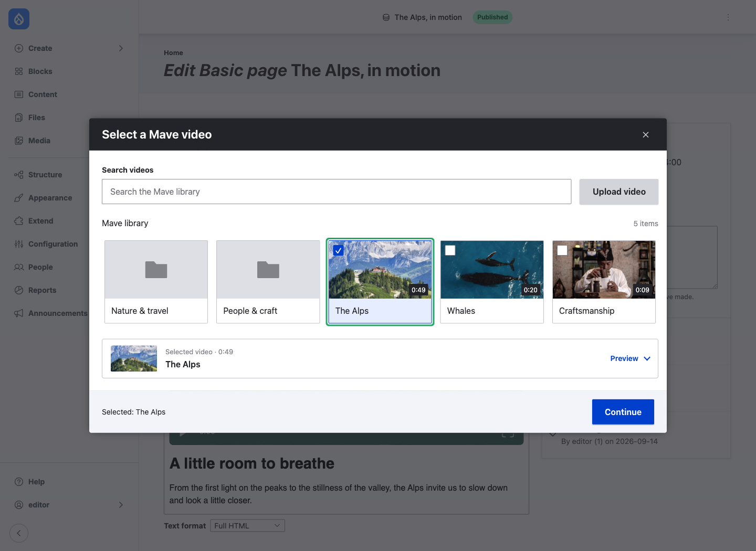756x551 pixels.
Task: Open Configuration in the sidebar menu
Action: [x=53, y=244]
